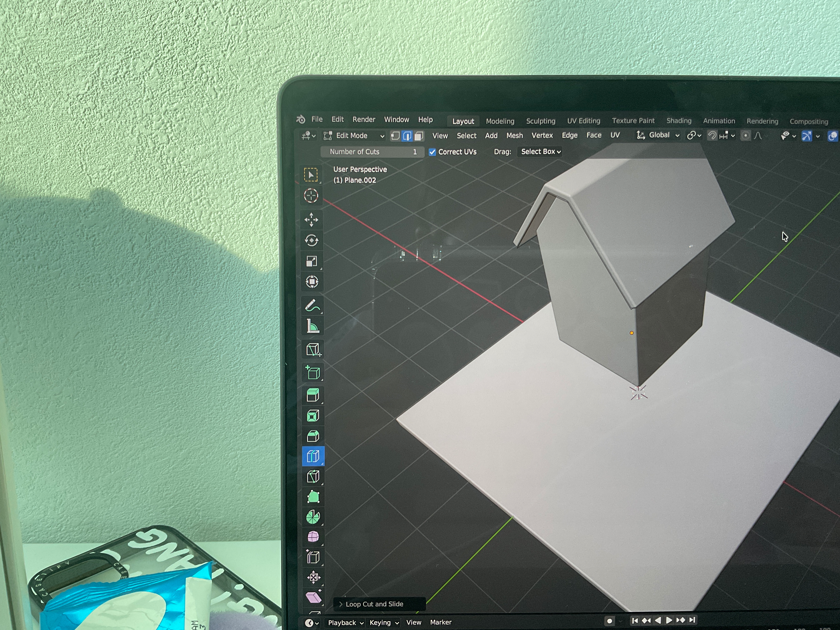The width and height of the screenshot is (840, 630).
Task: Activate the Knife tool
Action: [x=313, y=477]
